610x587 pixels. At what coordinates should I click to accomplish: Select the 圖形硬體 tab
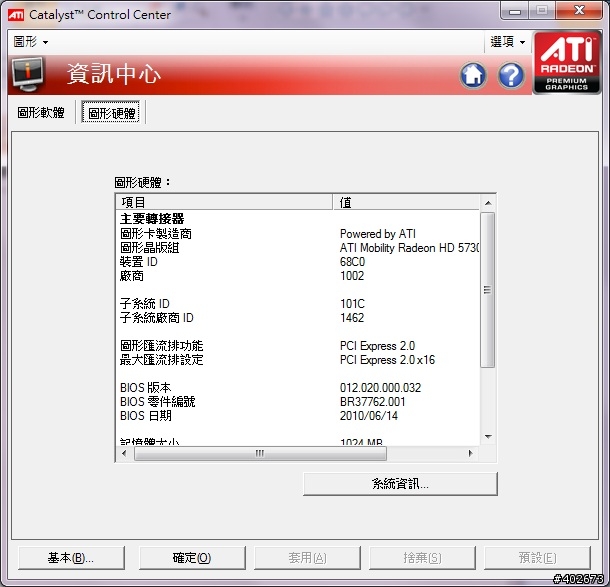click(x=111, y=113)
